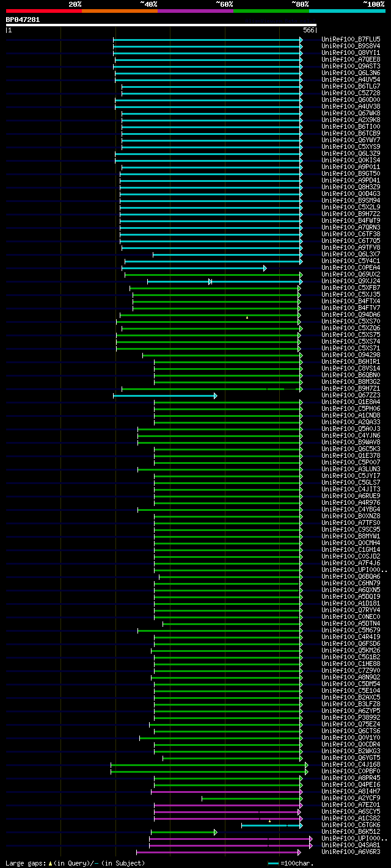This screenshot has width=391, height=868.
Task: Click the UniRef100_A1D181 entry
Action: 351,603
